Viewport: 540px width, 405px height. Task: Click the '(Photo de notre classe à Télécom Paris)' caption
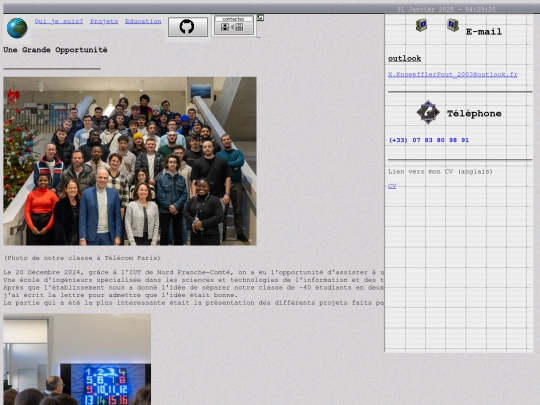[x=82, y=258]
